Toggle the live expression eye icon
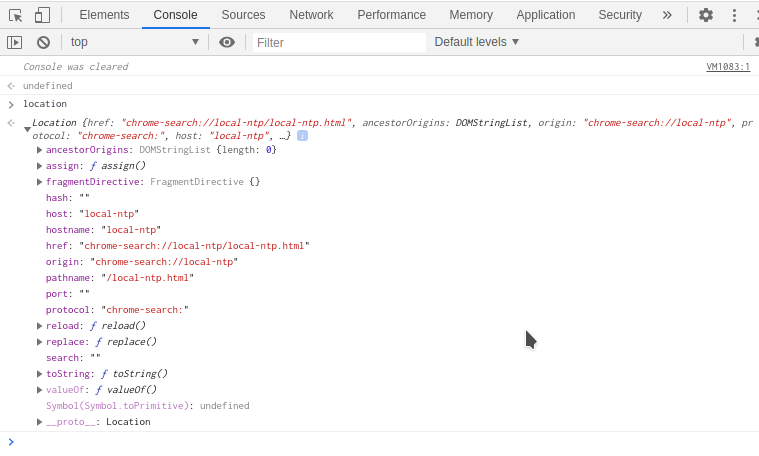 227,42
